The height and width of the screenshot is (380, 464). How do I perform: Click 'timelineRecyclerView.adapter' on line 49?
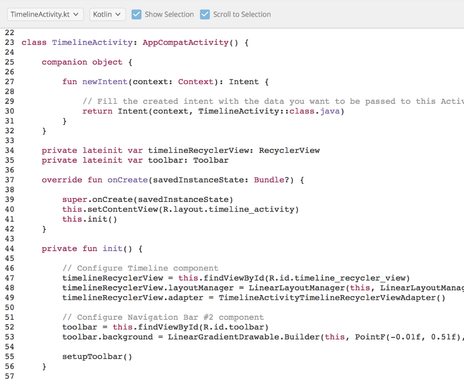[x=132, y=297]
